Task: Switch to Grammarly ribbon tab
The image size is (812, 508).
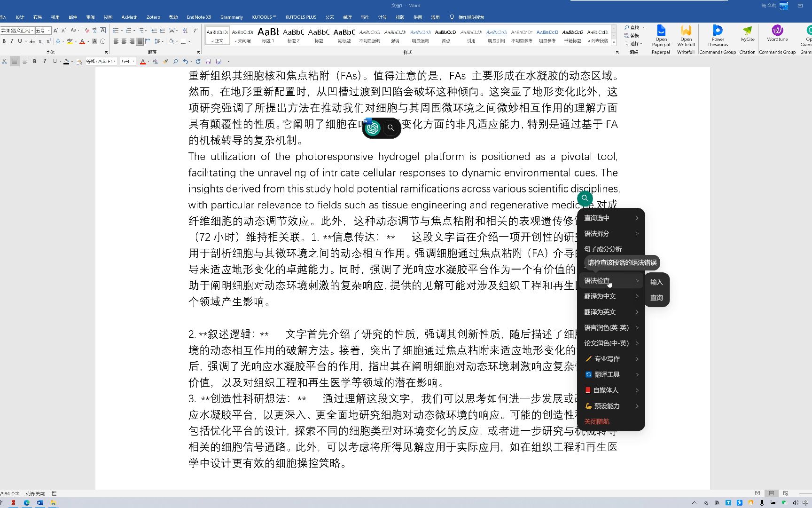Action: point(232,17)
